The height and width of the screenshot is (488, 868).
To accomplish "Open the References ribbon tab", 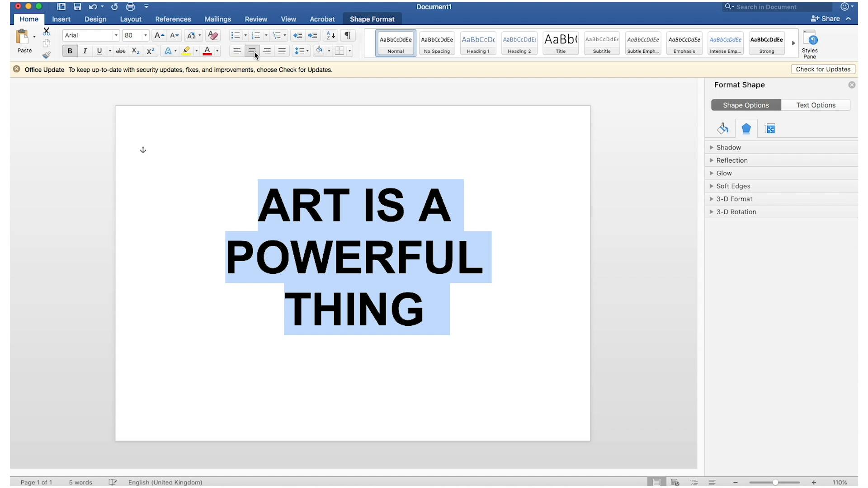I will [173, 19].
